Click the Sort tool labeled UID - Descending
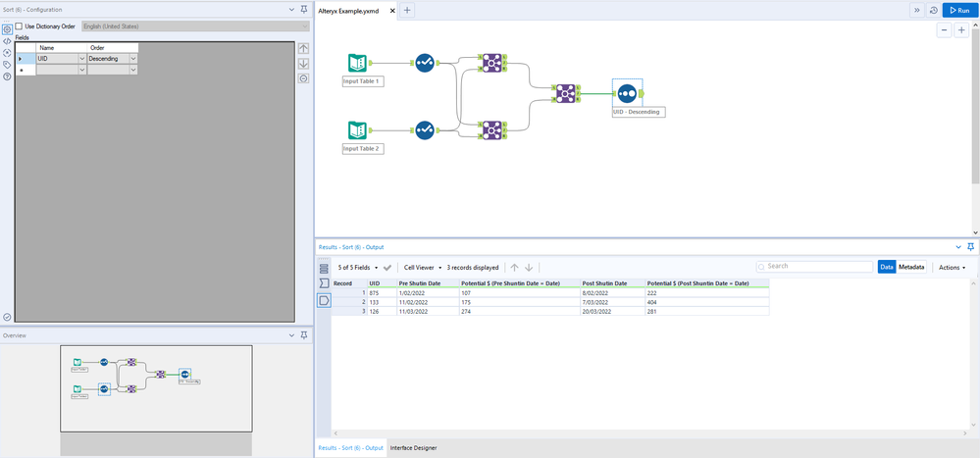 click(627, 93)
